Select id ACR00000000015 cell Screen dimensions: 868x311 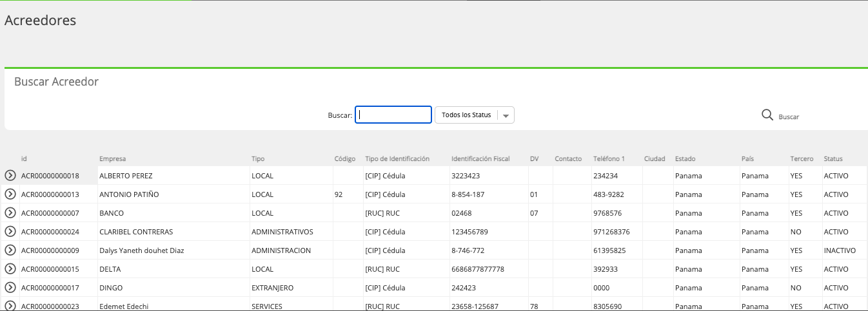(x=58, y=269)
